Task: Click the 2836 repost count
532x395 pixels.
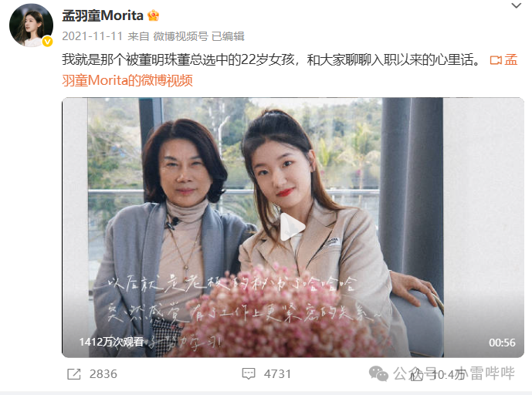Action: 103,374
